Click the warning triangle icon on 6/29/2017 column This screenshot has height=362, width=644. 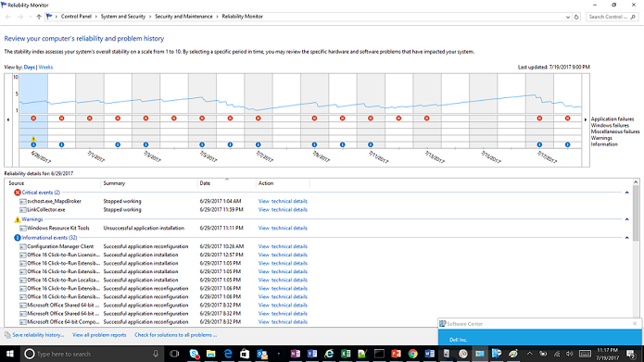[x=33, y=139]
